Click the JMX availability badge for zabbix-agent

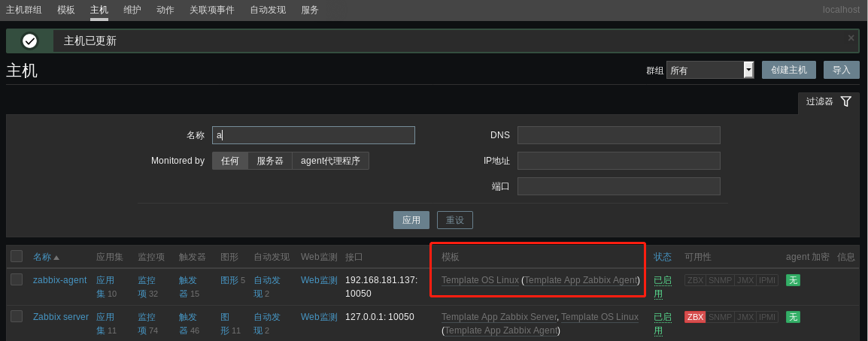(x=745, y=280)
